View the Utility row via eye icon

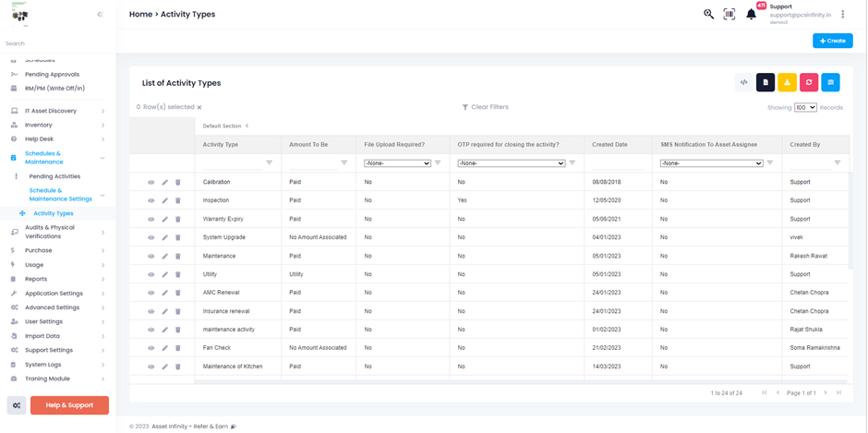coord(151,274)
